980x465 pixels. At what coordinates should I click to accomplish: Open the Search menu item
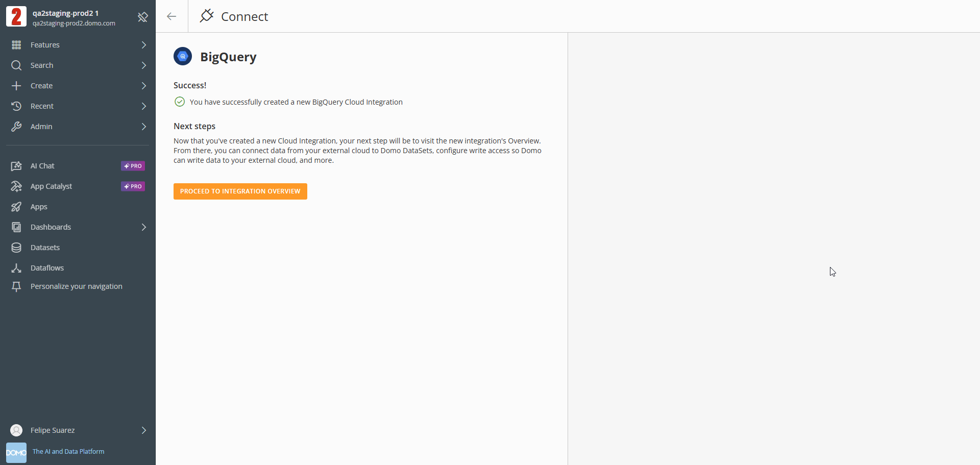[x=78, y=65]
